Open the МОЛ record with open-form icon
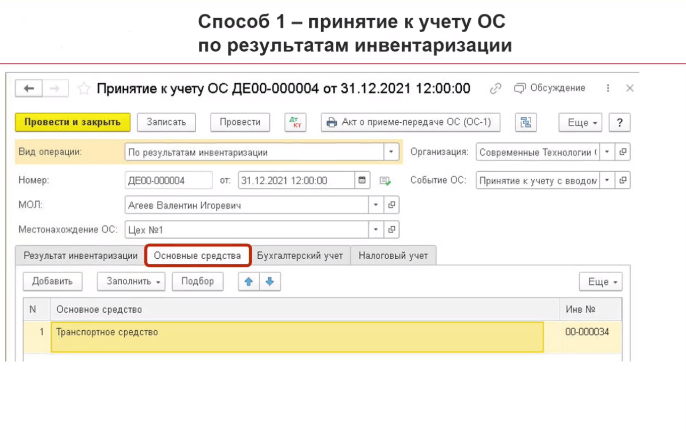The width and height of the screenshot is (686, 432). coord(391,205)
